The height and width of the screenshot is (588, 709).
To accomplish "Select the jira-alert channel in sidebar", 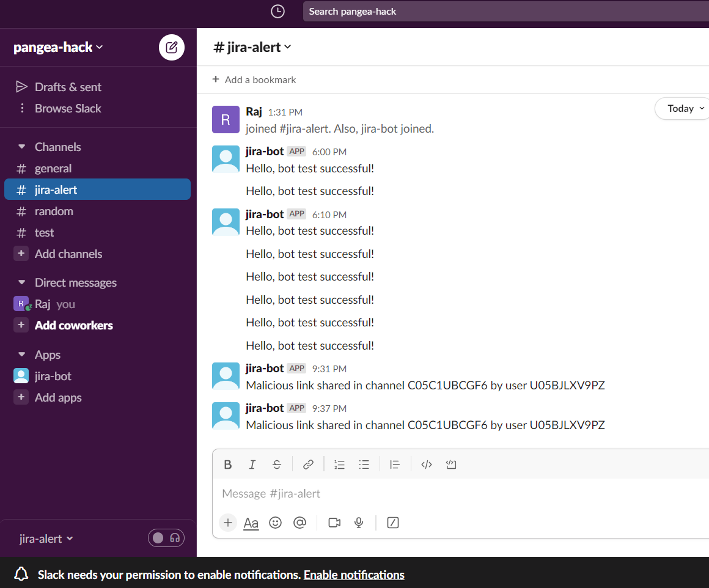I will coord(97,189).
